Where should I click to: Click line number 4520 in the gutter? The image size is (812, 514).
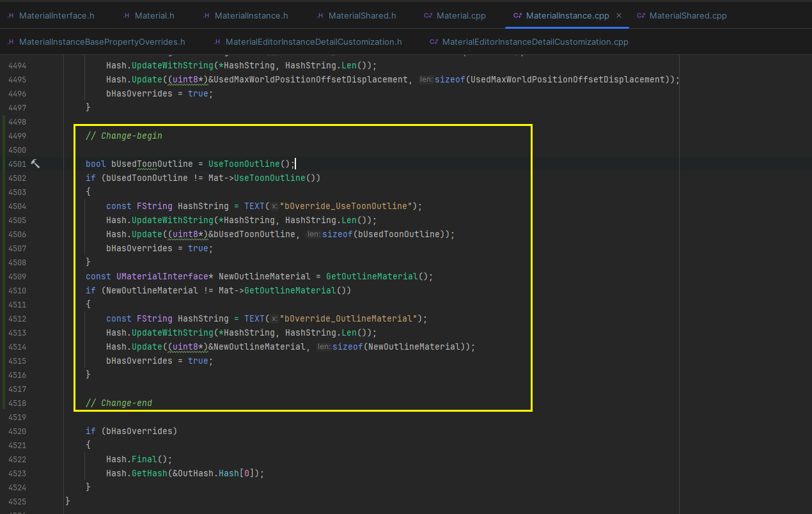pos(17,431)
